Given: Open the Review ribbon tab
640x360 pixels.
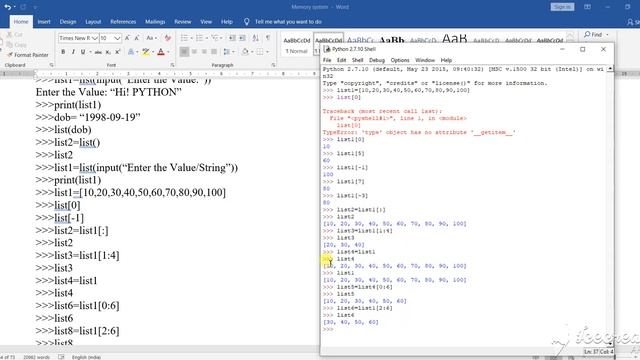Looking at the screenshot, I should [x=182, y=22].
